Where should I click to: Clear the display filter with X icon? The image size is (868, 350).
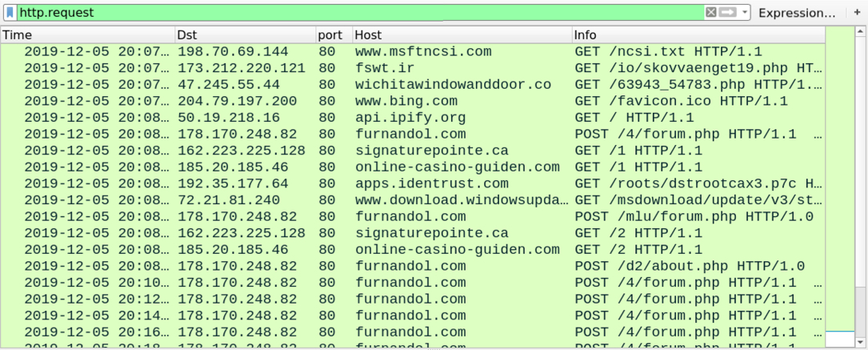coord(711,12)
